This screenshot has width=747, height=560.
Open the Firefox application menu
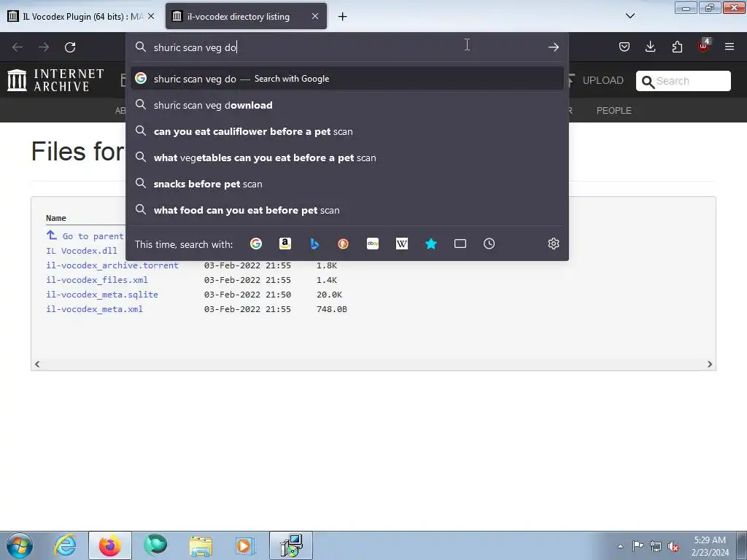729,47
